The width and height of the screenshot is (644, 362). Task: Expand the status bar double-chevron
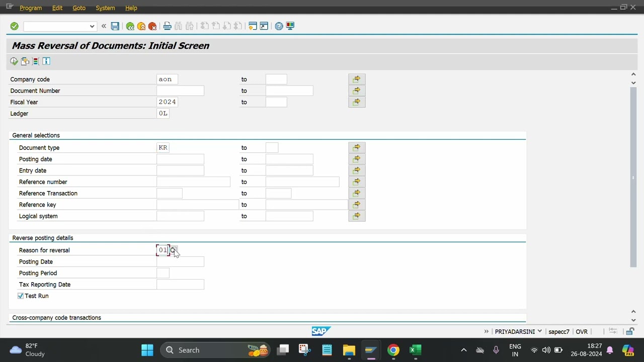tap(487, 331)
